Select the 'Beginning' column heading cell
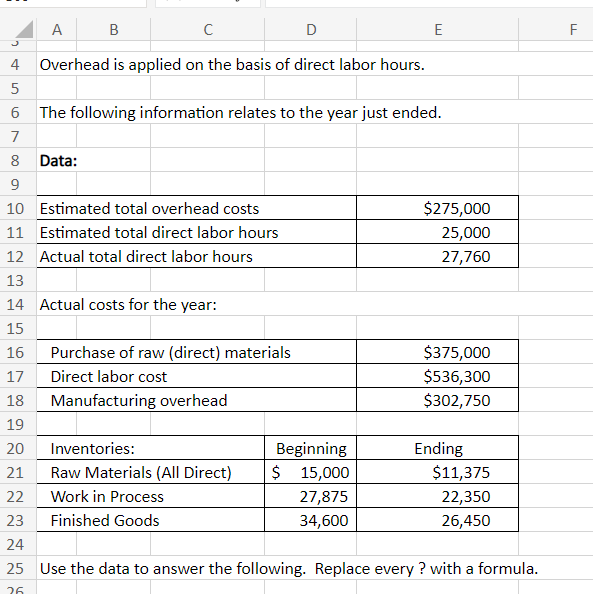Screen dimensions: 593x594 click(311, 448)
